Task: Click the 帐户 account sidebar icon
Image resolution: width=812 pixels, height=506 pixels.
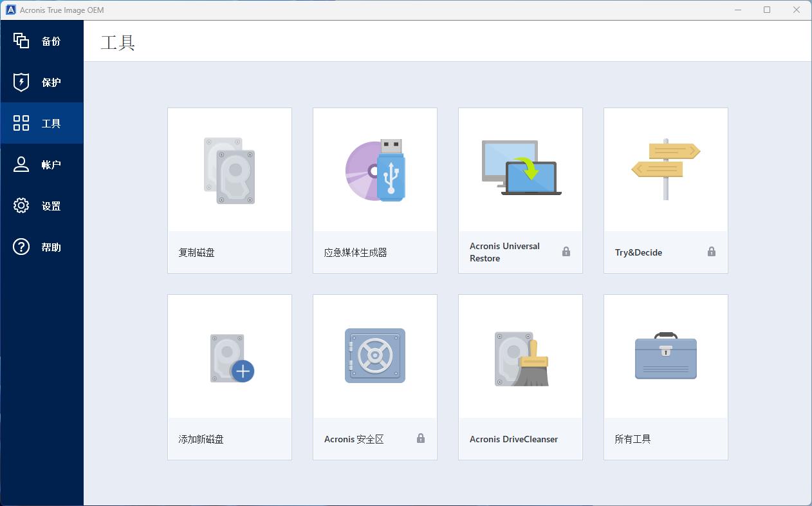Action: [x=41, y=164]
